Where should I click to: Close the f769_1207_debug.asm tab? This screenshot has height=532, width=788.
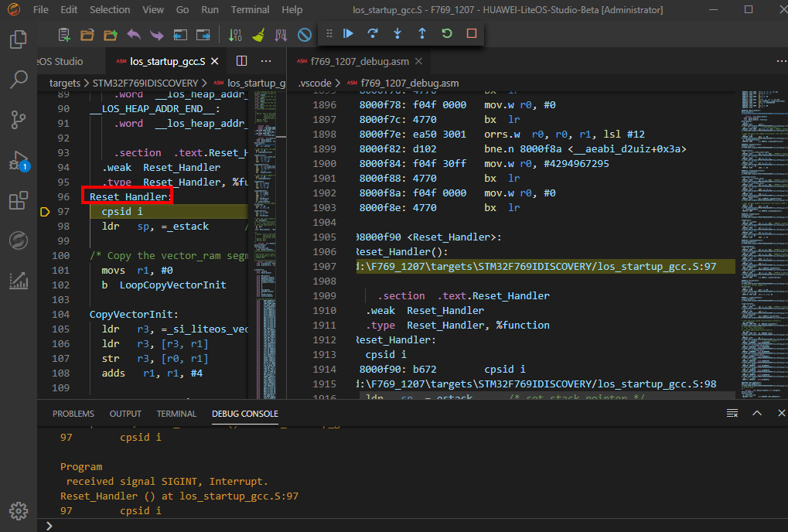(418, 61)
